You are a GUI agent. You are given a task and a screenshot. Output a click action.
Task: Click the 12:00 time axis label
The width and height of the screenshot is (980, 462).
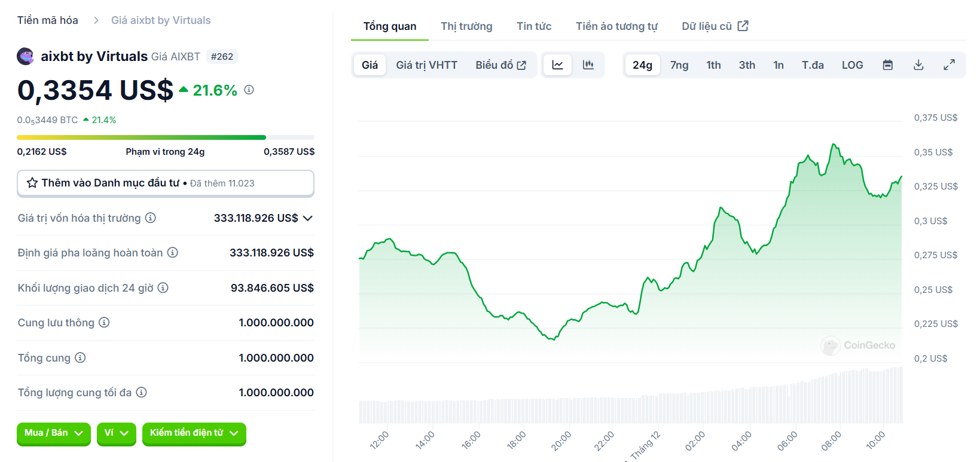coord(380,440)
